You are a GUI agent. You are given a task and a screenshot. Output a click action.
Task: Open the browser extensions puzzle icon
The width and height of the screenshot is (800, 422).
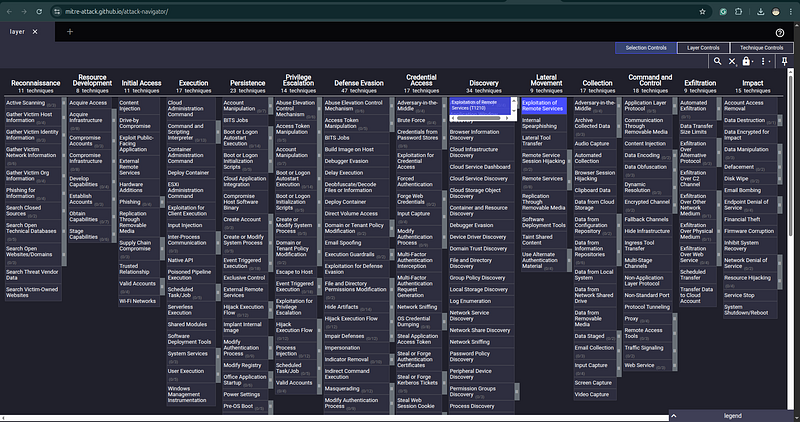click(738, 11)
